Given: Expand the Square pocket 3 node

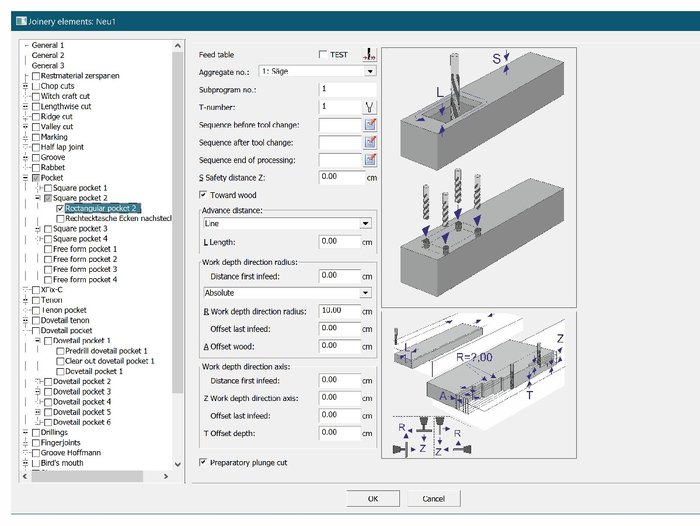Looking at the screenshot, I should coord(38,229).
